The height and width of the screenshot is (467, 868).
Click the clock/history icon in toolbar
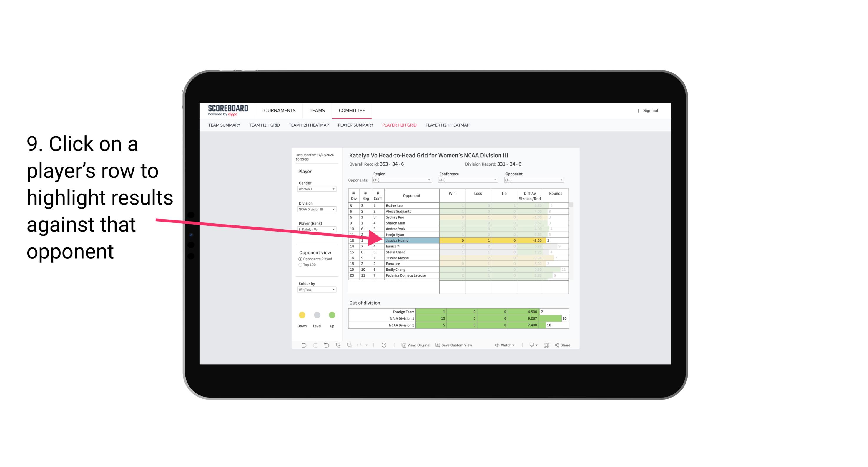coord(385,345)
